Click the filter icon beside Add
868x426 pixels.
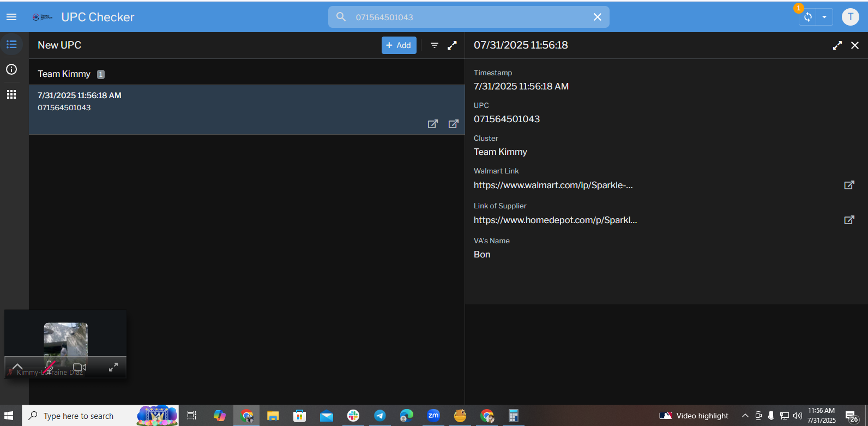pos(435,45)
